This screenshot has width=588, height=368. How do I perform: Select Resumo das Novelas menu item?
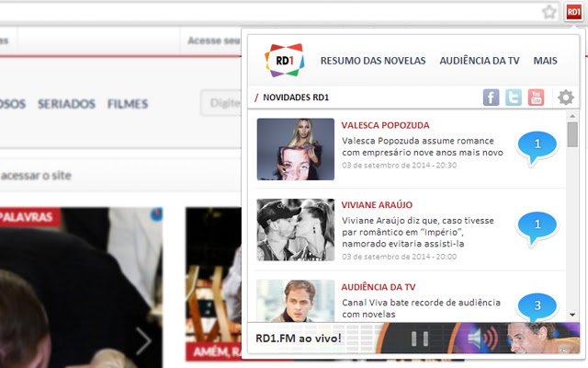point(373,61)
